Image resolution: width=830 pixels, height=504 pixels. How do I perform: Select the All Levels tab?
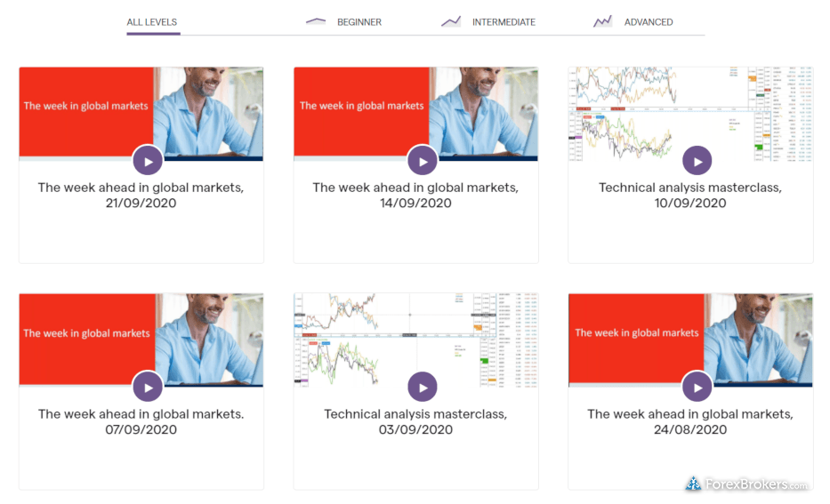tap(152, 22)
